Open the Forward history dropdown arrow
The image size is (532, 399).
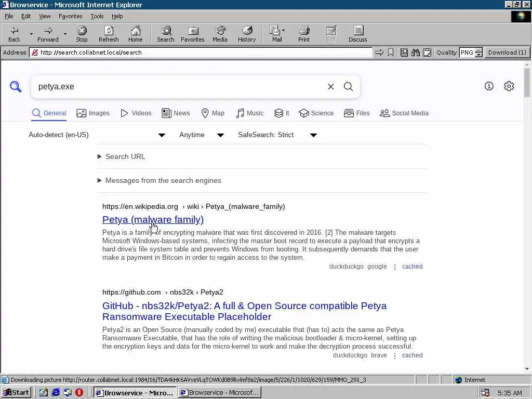pos(65,34)
